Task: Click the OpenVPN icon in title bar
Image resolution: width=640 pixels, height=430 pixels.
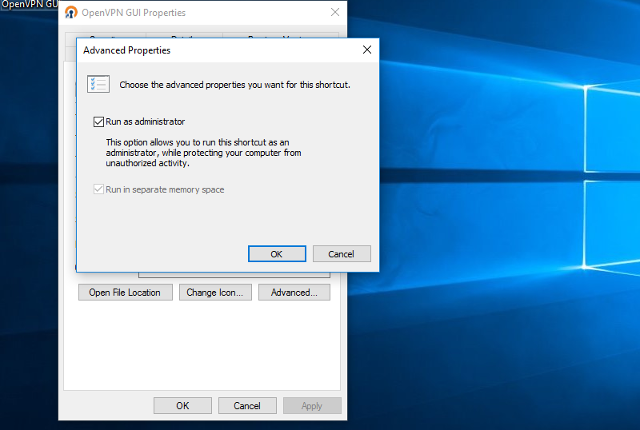Action: click(71, 12)
